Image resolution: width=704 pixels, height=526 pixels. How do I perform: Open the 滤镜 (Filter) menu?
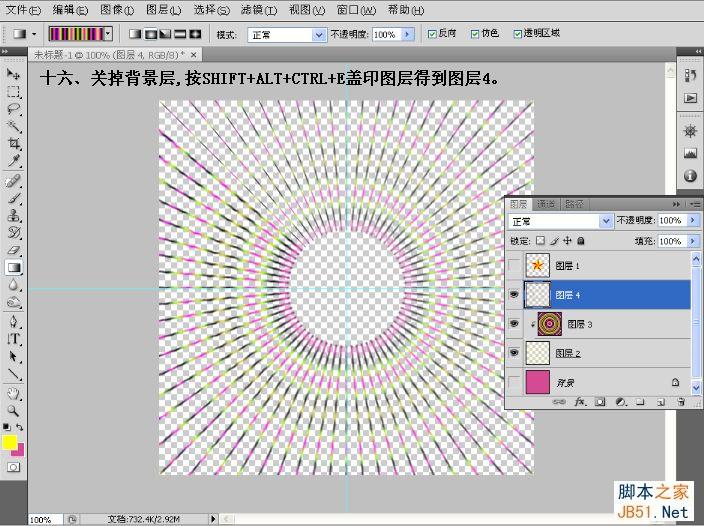[259, 10]
